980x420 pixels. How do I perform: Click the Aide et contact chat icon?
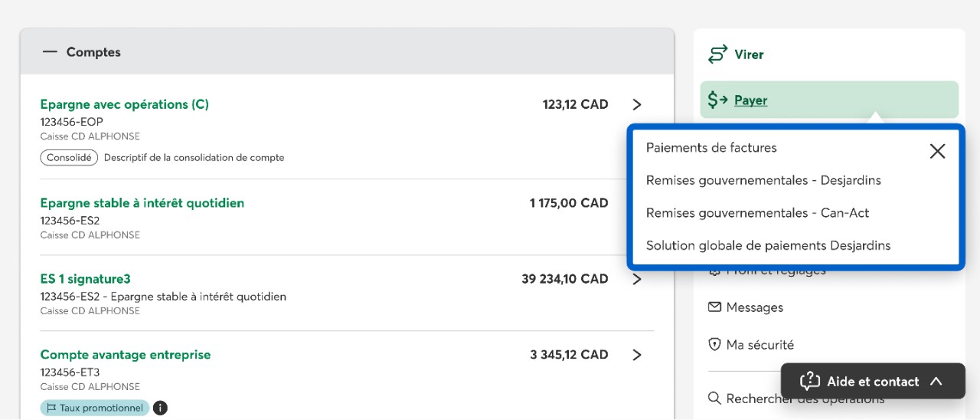[x=809, y=382]
